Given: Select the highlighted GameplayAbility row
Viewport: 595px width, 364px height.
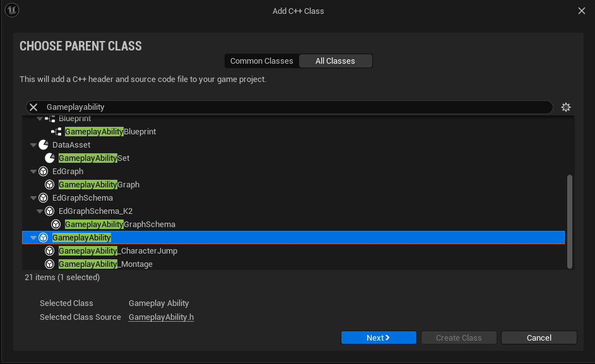Looking at the screenshot, I should (x=293, y=238).
